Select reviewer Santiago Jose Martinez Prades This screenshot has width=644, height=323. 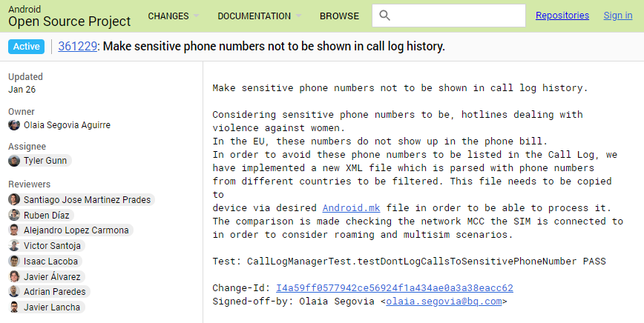coord(87,199)
